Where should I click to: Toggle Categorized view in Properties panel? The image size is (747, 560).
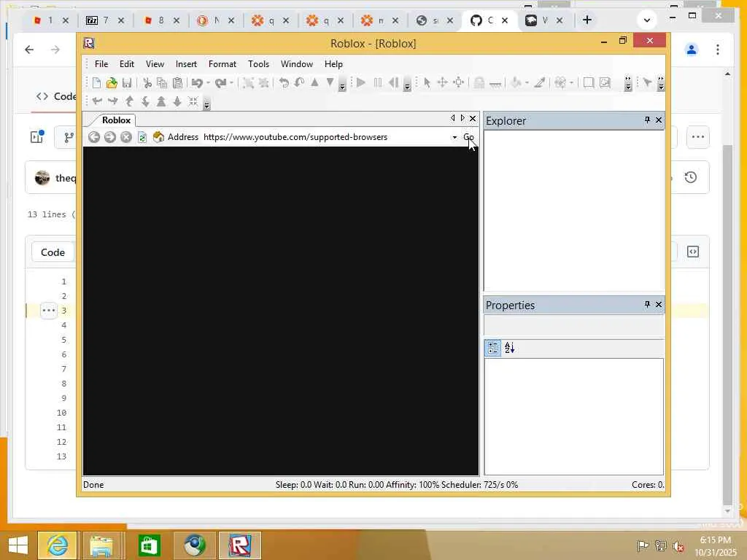(493, 348)
